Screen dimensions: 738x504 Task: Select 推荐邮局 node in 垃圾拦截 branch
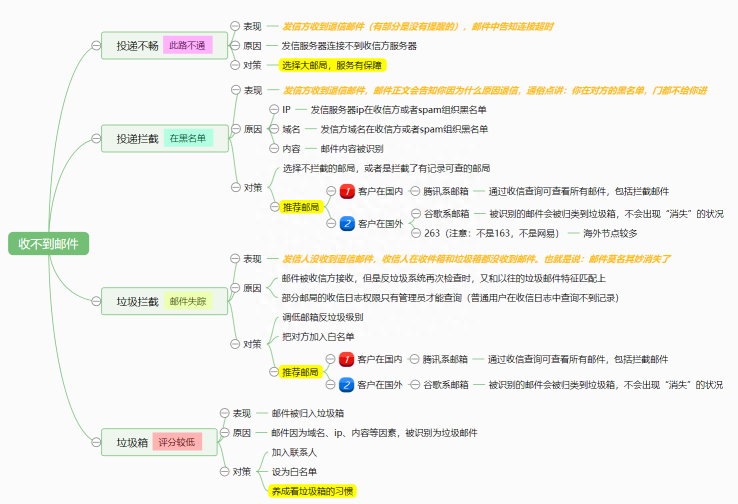(x=300, y=372)
